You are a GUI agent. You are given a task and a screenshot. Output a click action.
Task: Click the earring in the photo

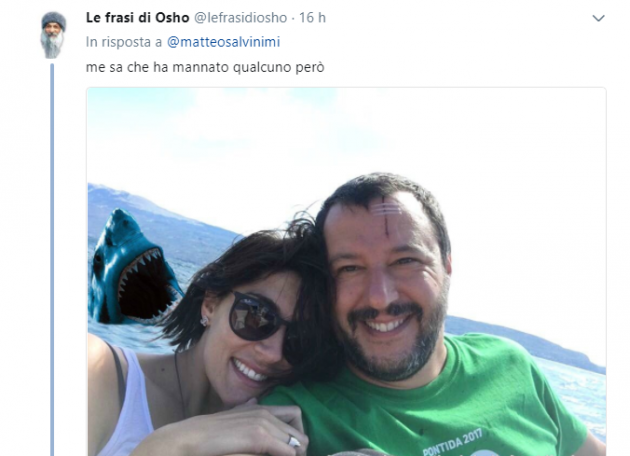205,321
